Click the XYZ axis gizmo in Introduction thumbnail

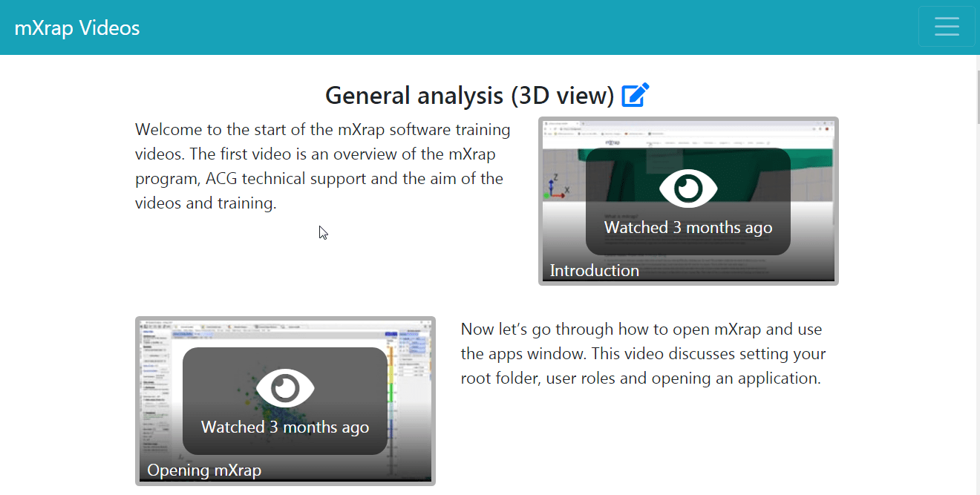[556, 188]
